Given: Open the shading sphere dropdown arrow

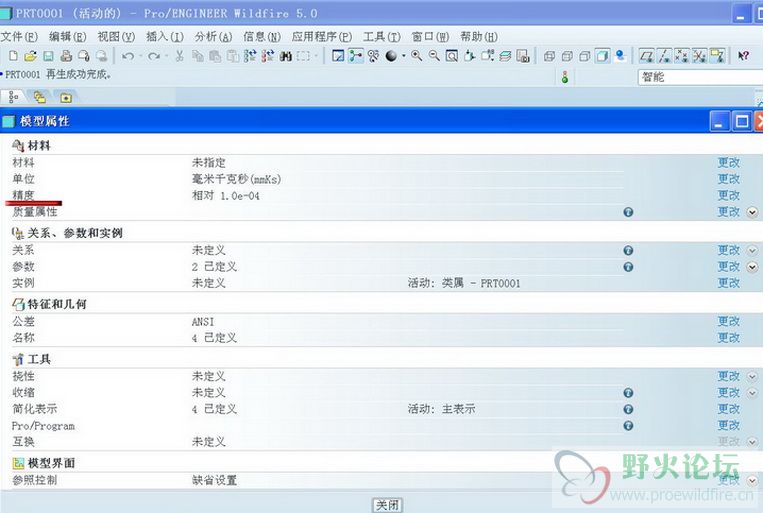Looking at the screenshot, I should (403, 56).
